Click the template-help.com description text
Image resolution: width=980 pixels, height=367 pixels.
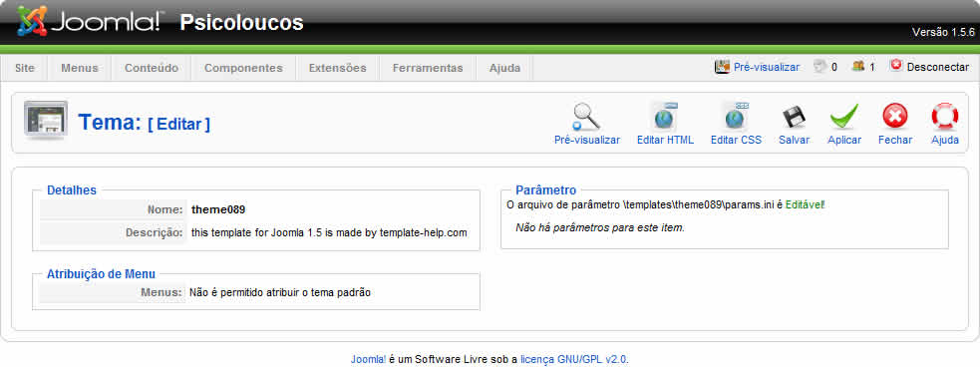click(329, 232)
